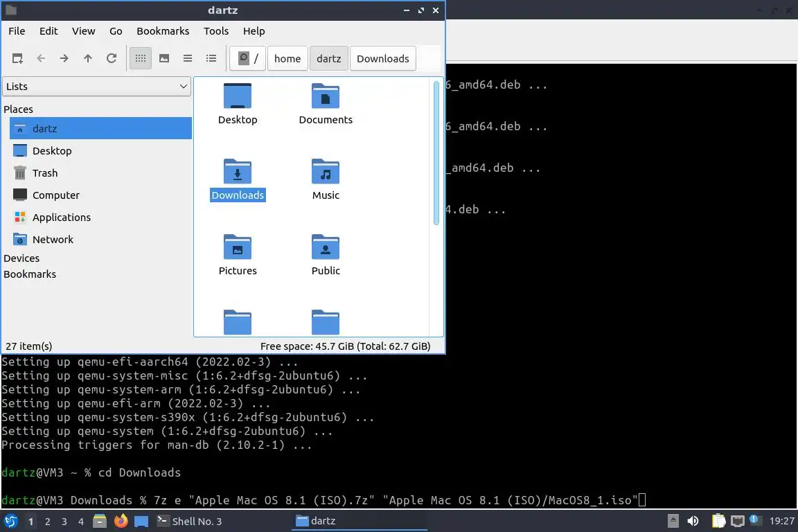Switch to virtual desktop 1

pos(30,522)
